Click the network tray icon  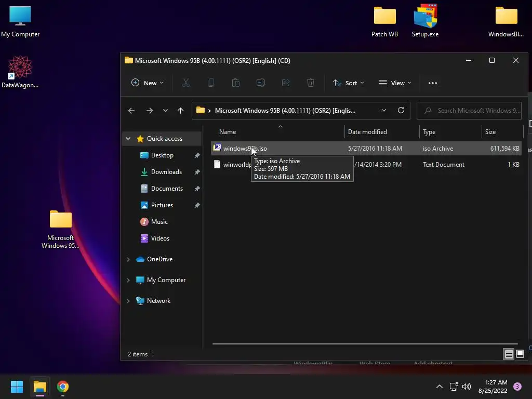pyautogui.click(x=454, y=387)
